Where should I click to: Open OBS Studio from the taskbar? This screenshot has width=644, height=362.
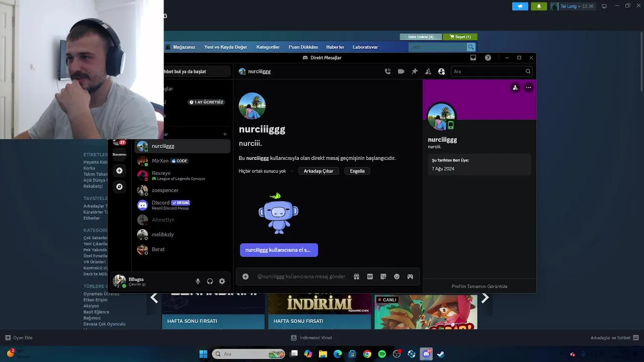click(397, 354)
